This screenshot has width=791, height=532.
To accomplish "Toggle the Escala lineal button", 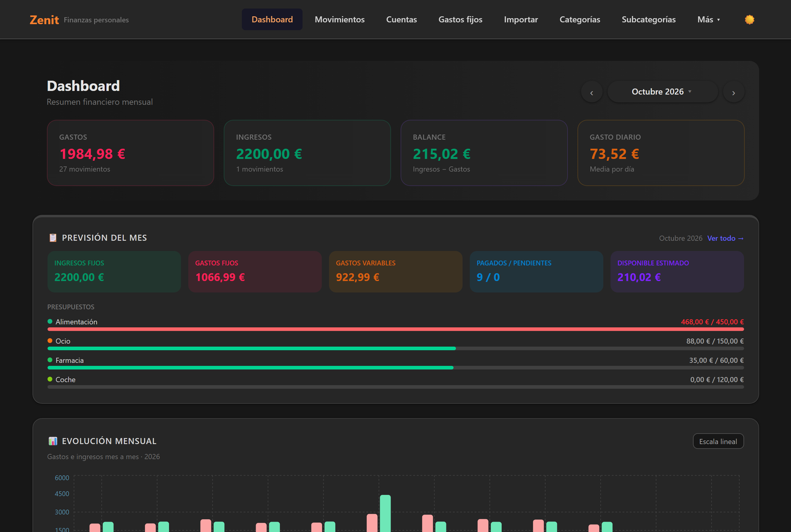I will click(x=718, y=442).
